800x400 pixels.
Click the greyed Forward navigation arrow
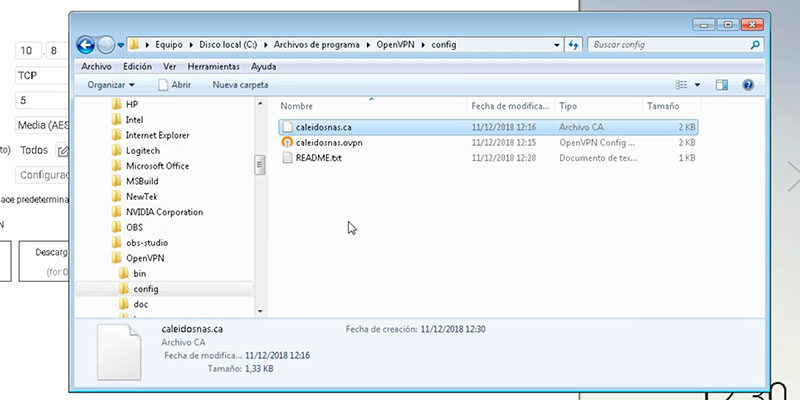point(106,45)
